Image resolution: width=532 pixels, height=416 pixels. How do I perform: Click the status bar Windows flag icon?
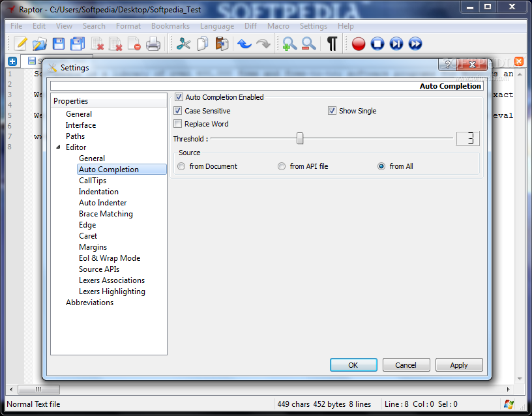point(509,404)
